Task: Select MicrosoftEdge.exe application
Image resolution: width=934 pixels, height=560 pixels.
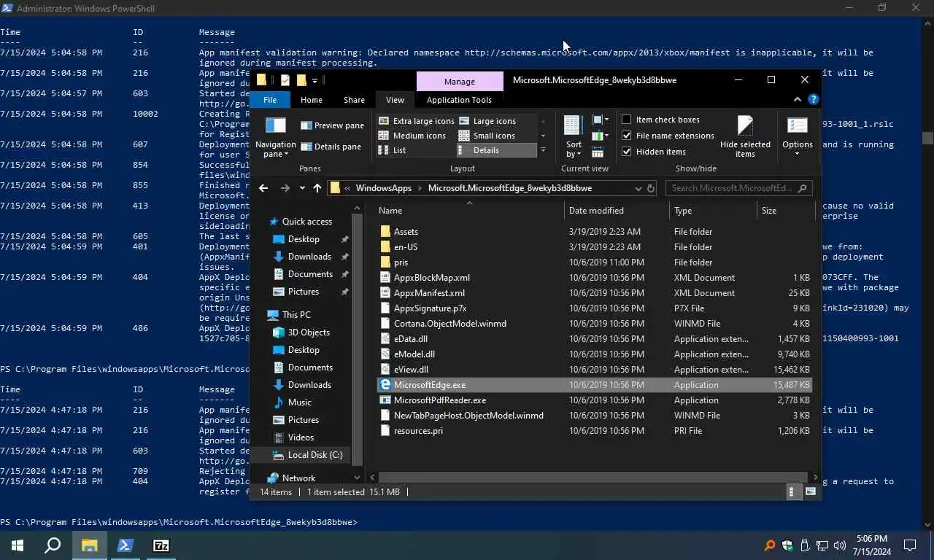Action: (594, 385)
